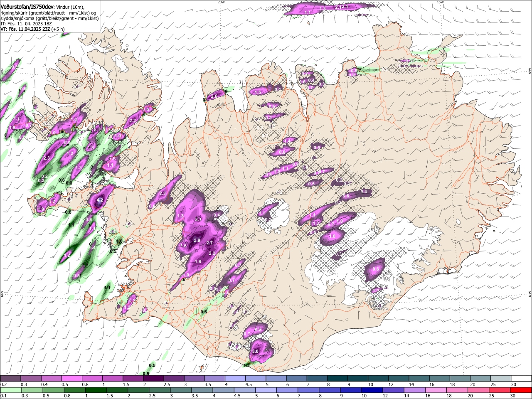Select deep blue lower swatch starting at 10
Screen dimensions: 532x399
pyautogui.click(x=371, y=390)
